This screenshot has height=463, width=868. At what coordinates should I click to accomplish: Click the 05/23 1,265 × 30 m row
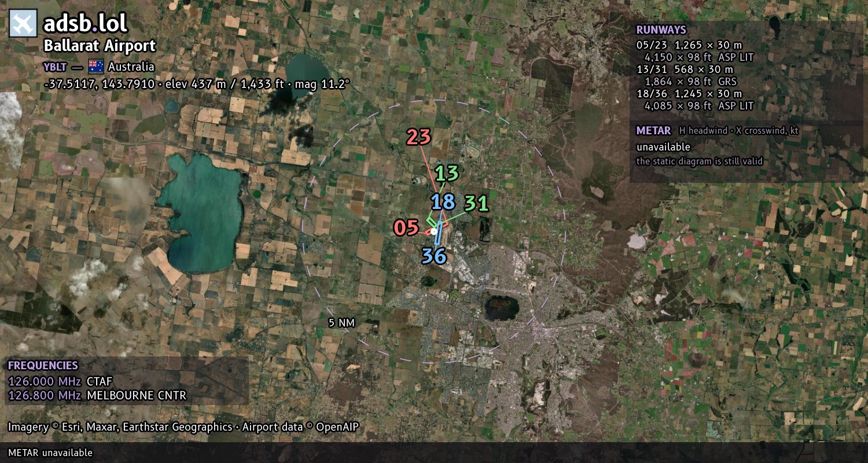[x=689, y=45]
